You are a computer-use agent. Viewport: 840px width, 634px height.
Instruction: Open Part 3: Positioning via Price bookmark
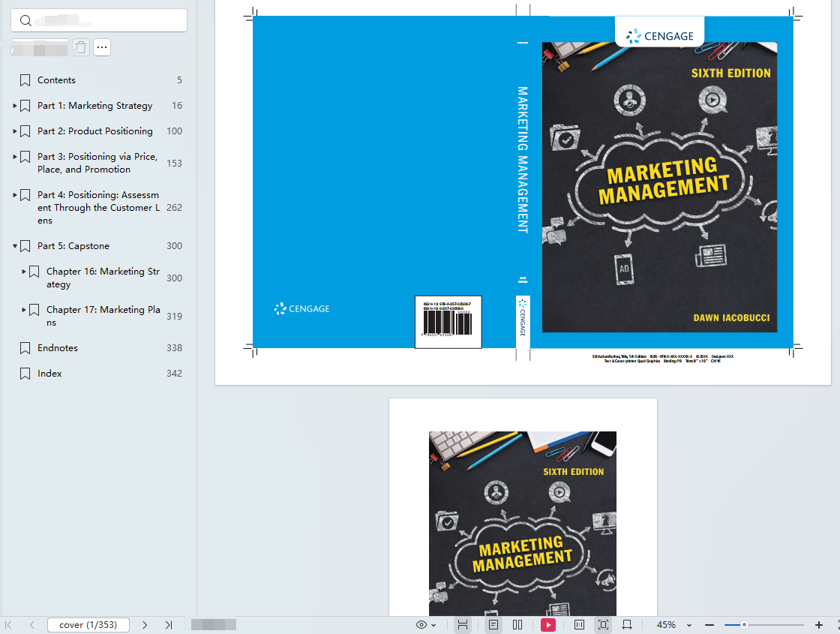[97, 163]
